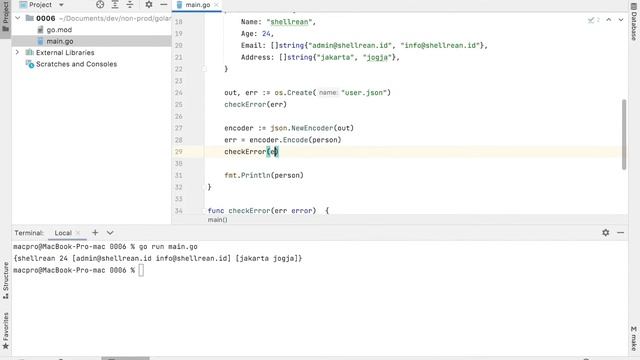Open Terminal panel settings gear
The image size is (640, 360).
click(606, 232)
